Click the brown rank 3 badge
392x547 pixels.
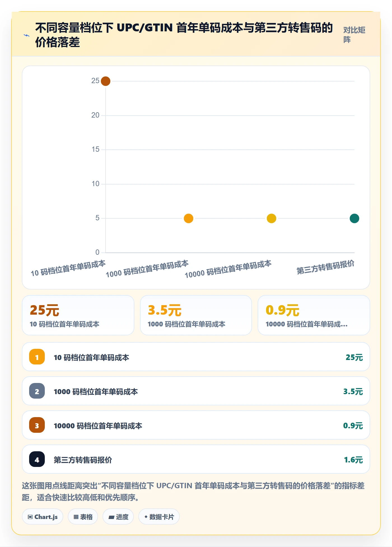(37, 425)
